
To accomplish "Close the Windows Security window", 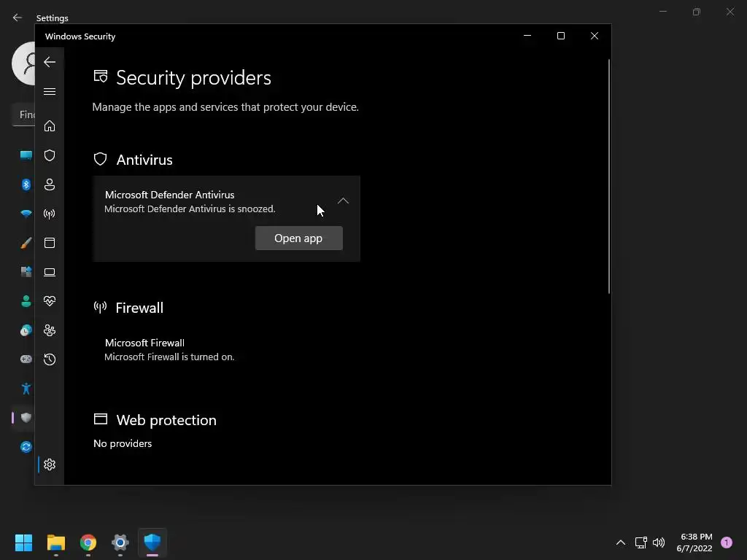I will tap(595, 36).
